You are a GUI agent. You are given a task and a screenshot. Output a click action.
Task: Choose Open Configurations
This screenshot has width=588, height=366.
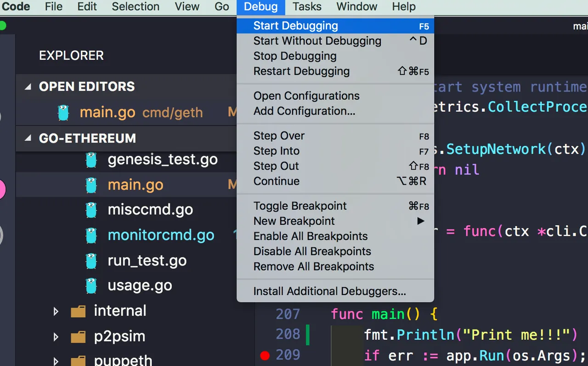[x=335, y=96]
